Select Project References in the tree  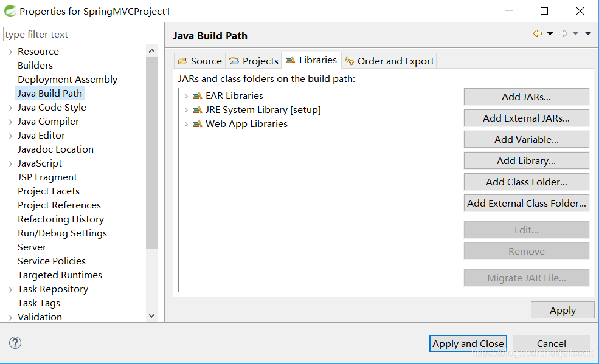click(x=59, y=205)
